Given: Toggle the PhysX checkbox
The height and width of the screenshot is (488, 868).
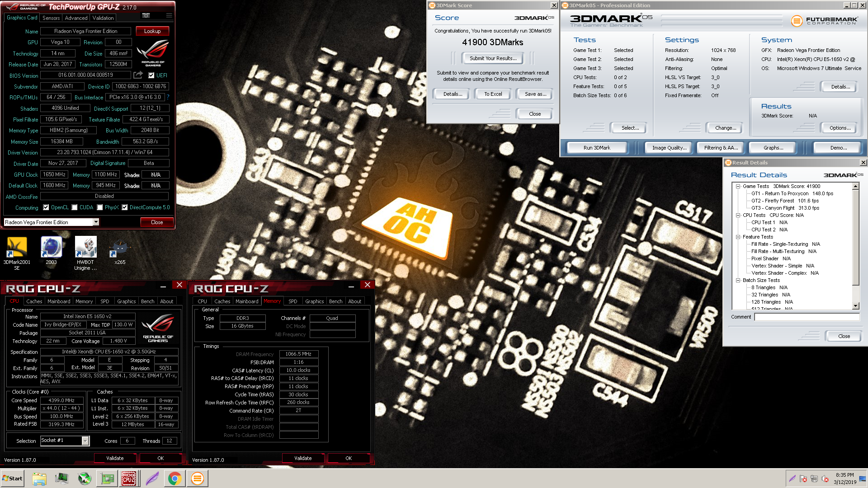Looking at the screenshot, I should (99, 207).
